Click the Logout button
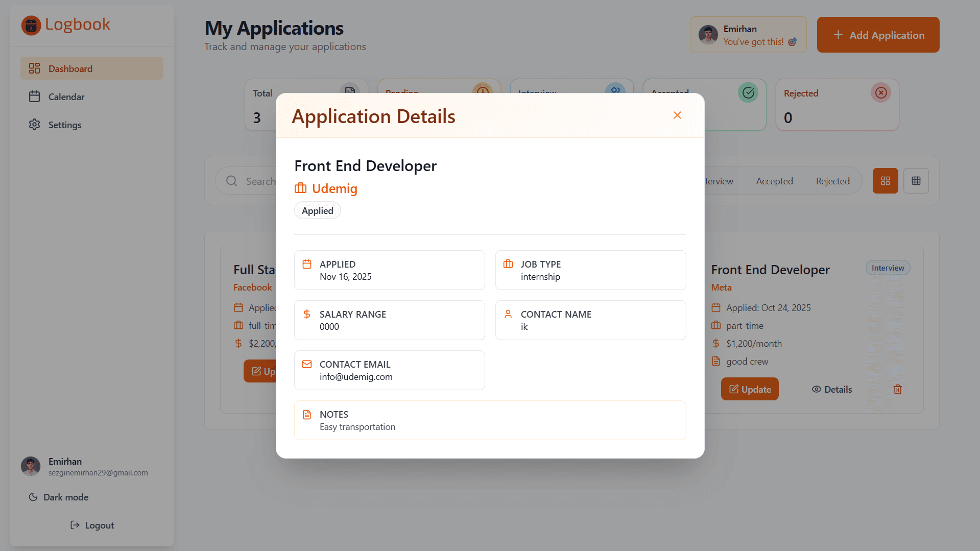This screenshot has width=980, height=551. (92, 525)
